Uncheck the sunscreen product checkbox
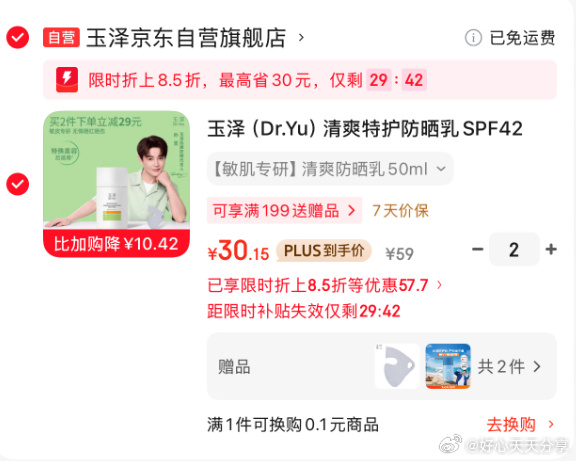The image size is (576, 461). coord(18,184)
